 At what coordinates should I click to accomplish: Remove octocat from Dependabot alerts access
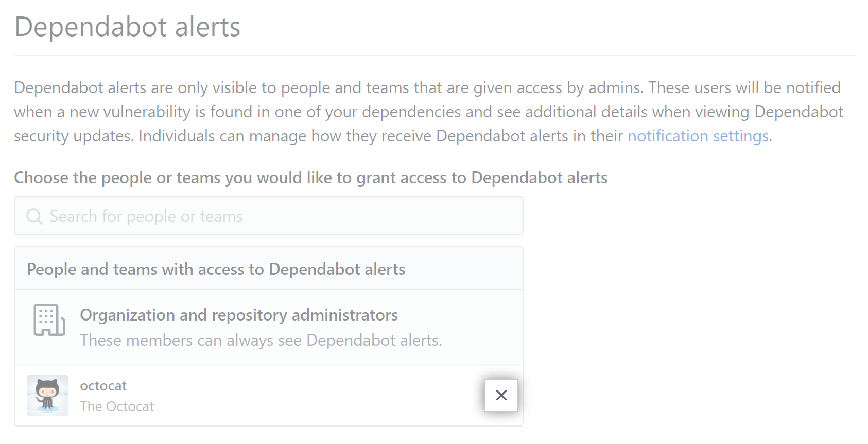coord(501,395)
